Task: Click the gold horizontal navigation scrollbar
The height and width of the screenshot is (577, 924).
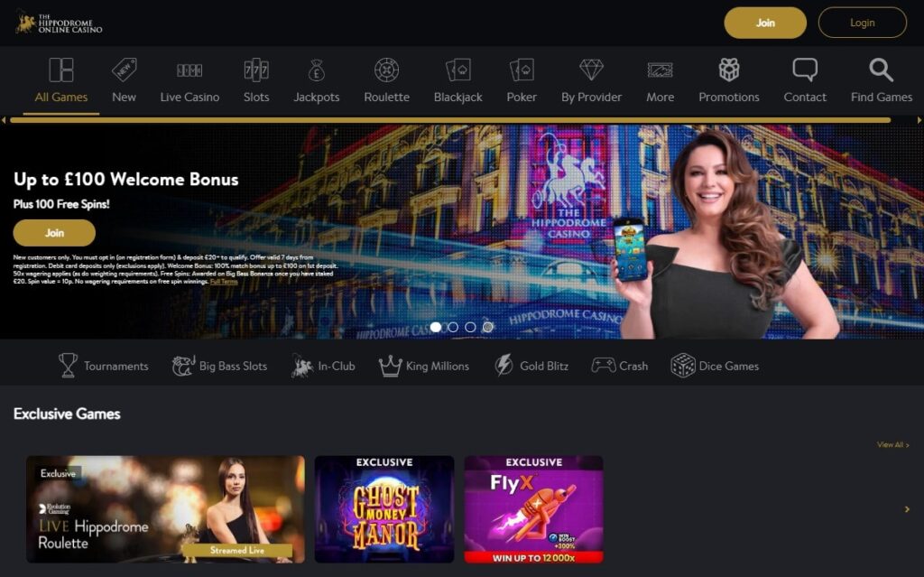Action: coord(450,120)
